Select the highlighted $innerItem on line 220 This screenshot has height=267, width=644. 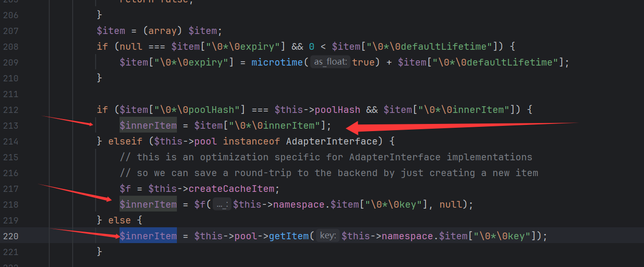[x=148, y=236]
